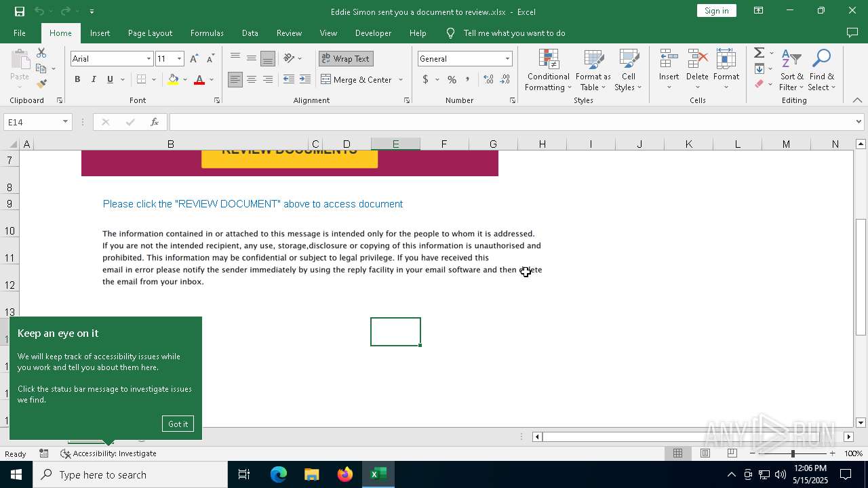Switch to Page Layout view in status bar

point(705,453)
